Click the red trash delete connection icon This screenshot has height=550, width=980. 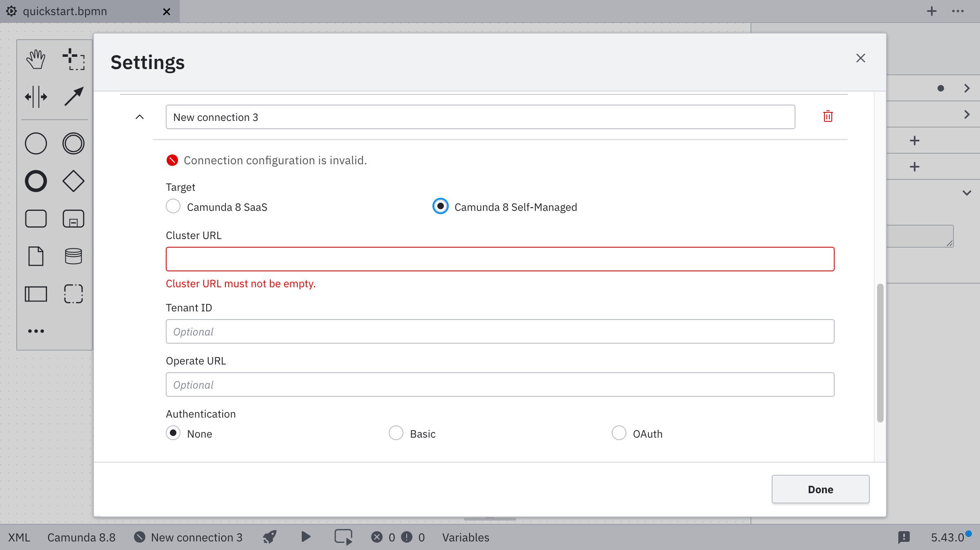point(828,116)
